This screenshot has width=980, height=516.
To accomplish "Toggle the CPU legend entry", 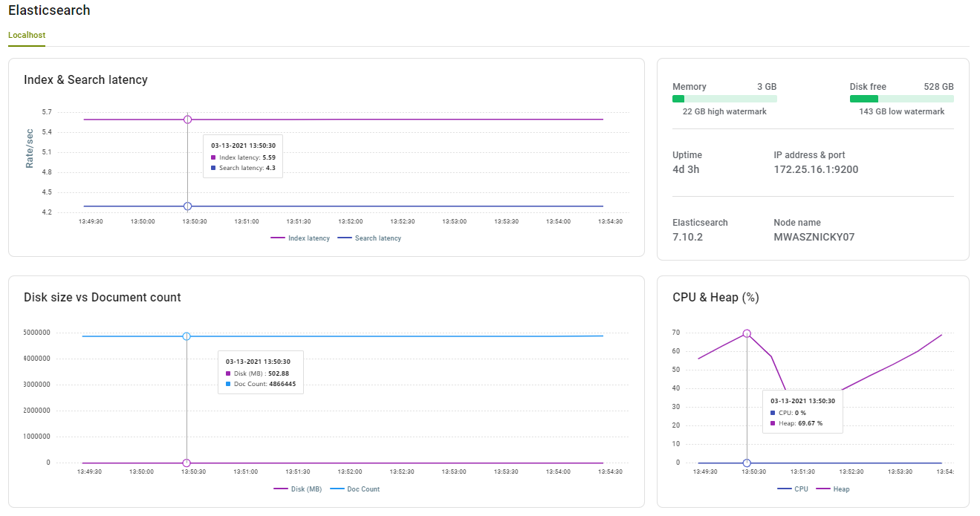I will point(793,489).
